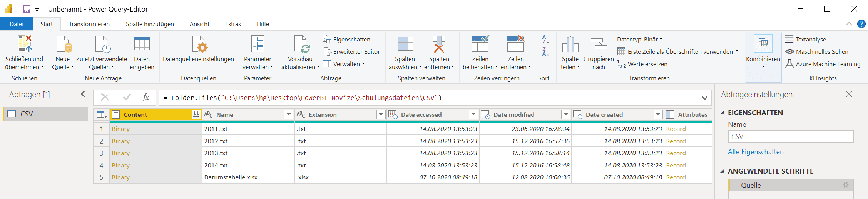This screenshot has width=868, height=199.
Task: Select Gruppieren nach icon
Action: [x=599, y=44]
